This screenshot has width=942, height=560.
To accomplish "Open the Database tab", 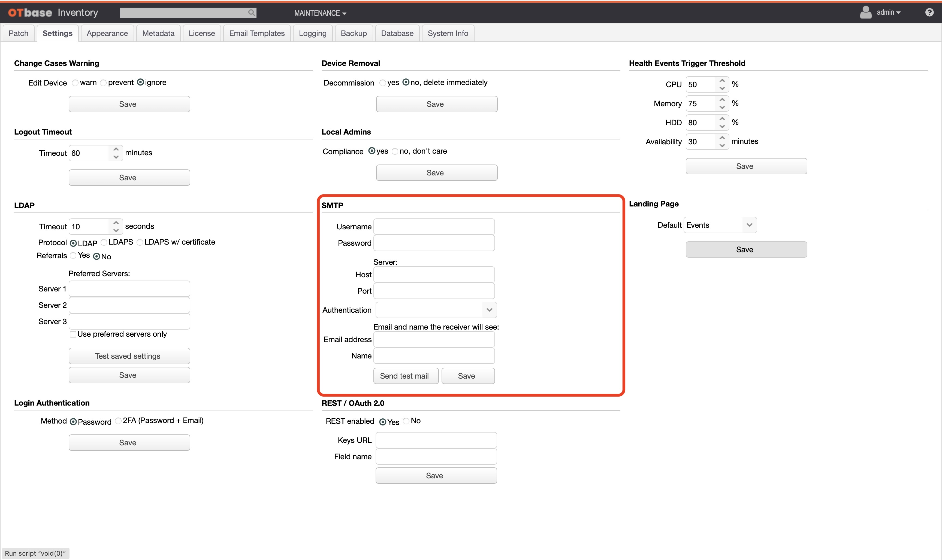I will click(x=397, y=33).
